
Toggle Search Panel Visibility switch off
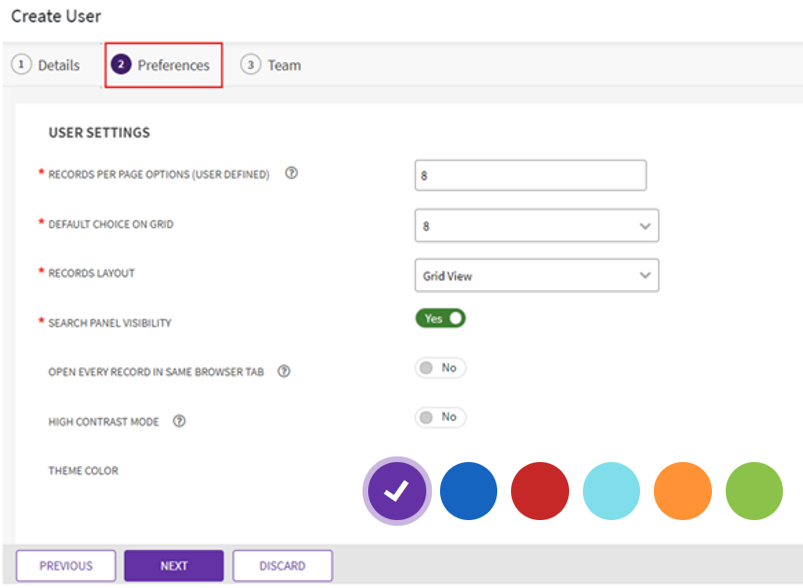[441, 318]
